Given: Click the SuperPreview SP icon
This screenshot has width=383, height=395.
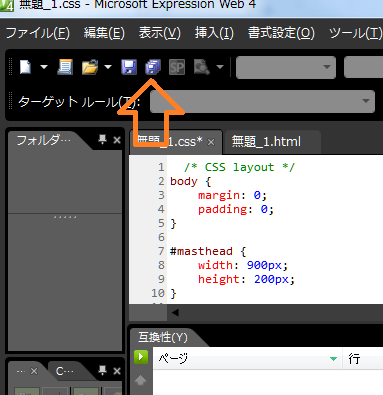Looking at the screenshot, I should point(177,67).
